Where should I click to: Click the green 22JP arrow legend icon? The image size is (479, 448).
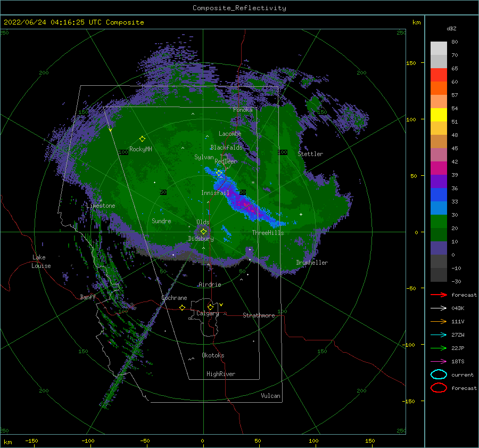click(x=439, y=348)
